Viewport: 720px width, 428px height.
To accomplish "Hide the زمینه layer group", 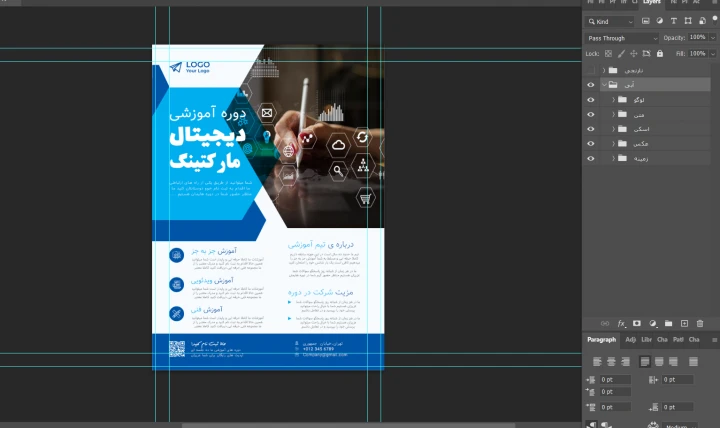I will (590, 158).
